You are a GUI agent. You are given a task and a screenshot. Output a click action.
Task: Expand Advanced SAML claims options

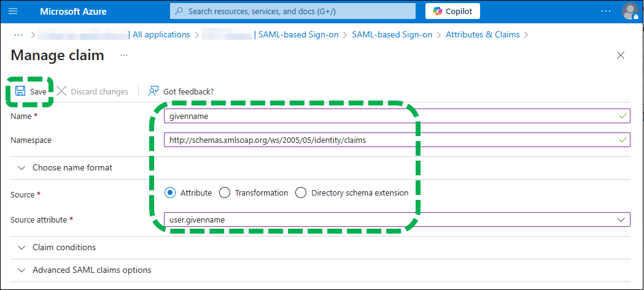pos(91,270)
